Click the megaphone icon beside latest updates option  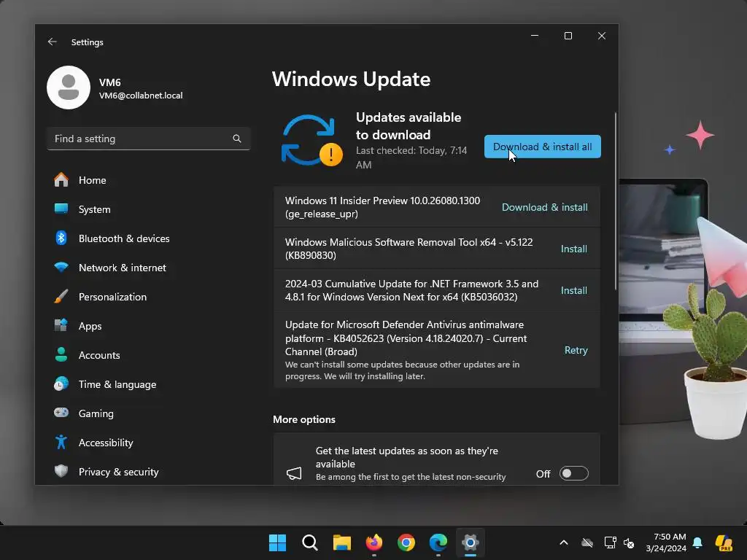tap(294, 472)
